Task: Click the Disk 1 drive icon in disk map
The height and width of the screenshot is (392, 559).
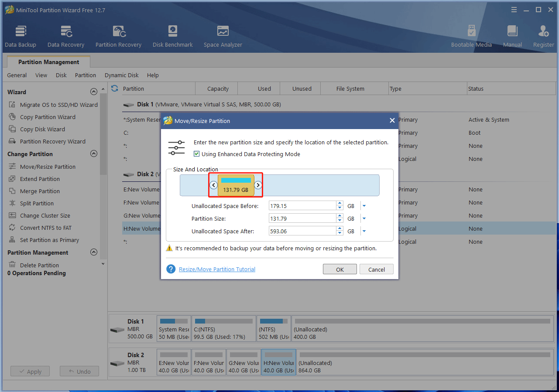Action: point(117,330)
